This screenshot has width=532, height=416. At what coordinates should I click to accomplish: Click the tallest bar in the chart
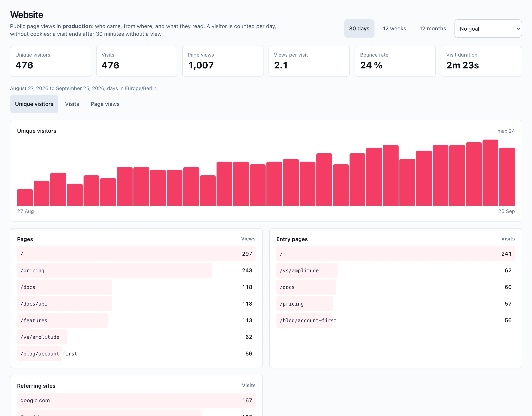pos(490,173)
